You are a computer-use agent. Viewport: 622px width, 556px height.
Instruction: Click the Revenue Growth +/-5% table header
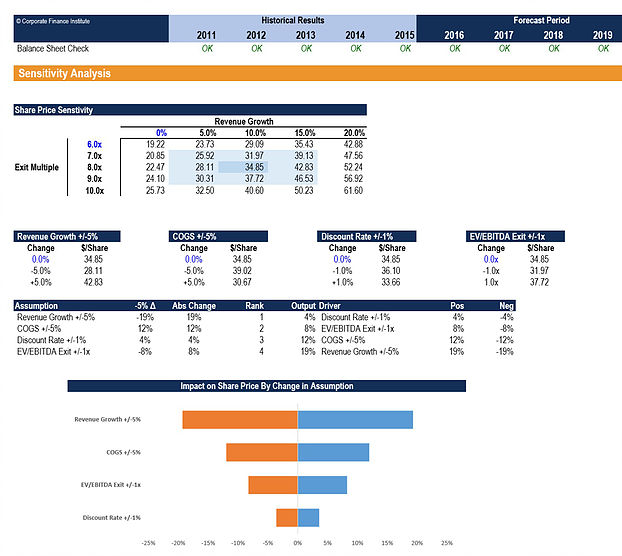[56, 236]
